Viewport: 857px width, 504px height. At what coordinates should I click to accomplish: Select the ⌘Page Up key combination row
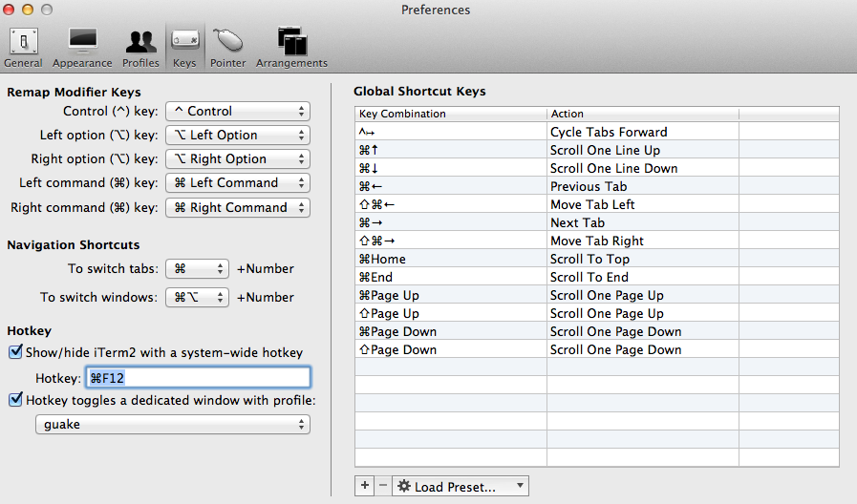597,295
